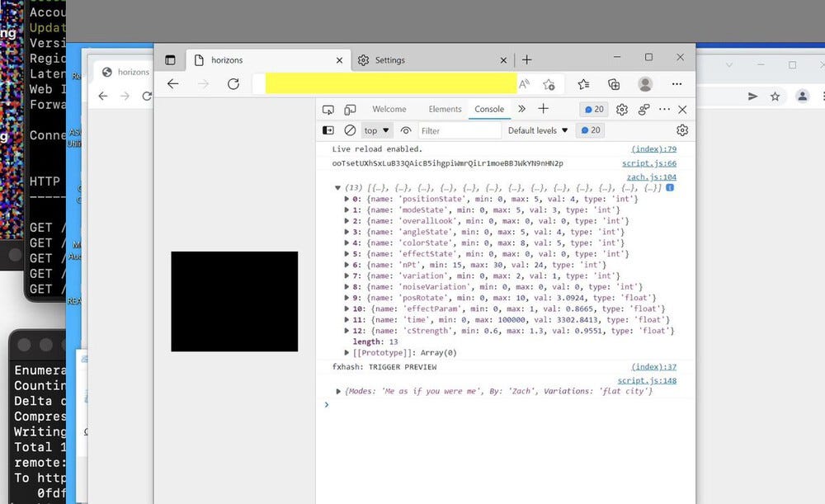Open DevTools feedback/connections icon
The height and width of the screenshot is (504, 825).
tap(643, 110)
